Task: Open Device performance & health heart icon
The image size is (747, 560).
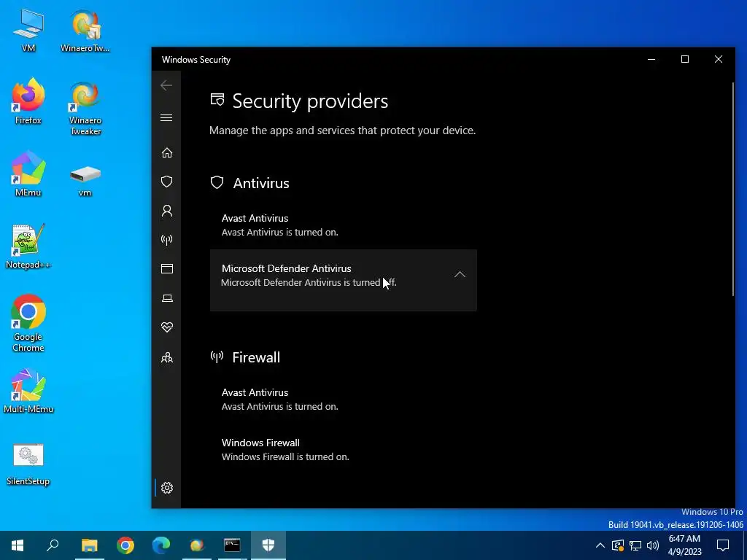Action: [x=167, y=327]
